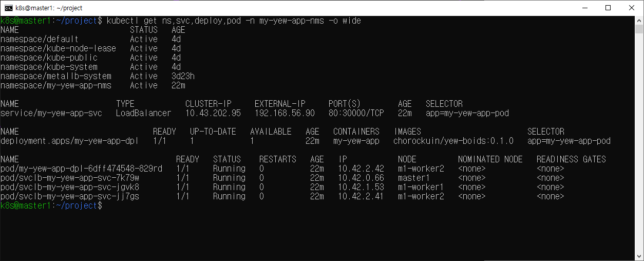Click the pod/svclb-my-yew-app-svc-7k79w row name
This screenshot has width=644, height=261.
tap(70, 178)
